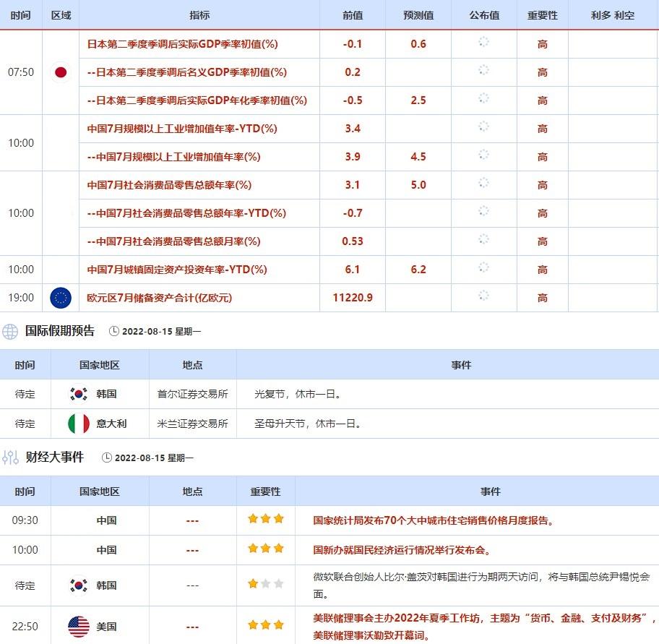Screen dimensions: 659x644
Task: Click the South Korea flag next to 首尔证券交易所
Action: [x=78, y=395]
